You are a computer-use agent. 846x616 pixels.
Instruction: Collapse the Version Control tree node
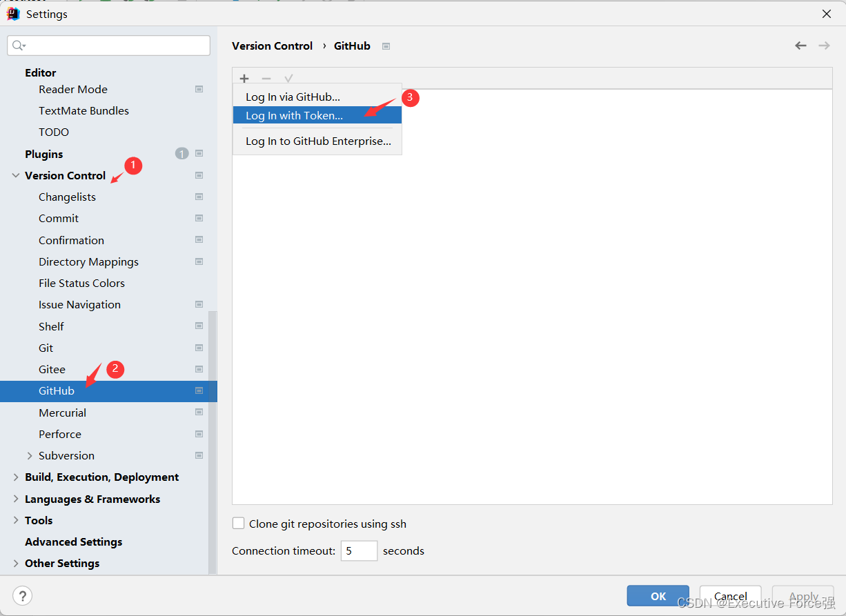(x=16, y=175)
